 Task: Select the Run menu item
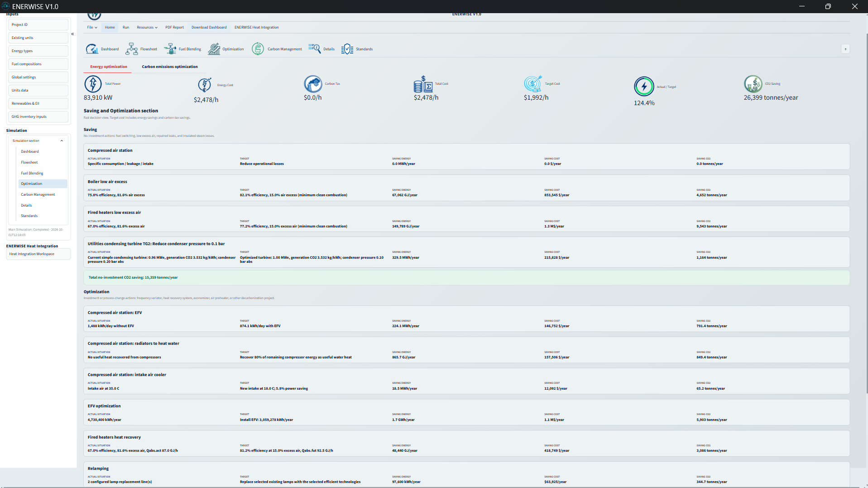126,27
